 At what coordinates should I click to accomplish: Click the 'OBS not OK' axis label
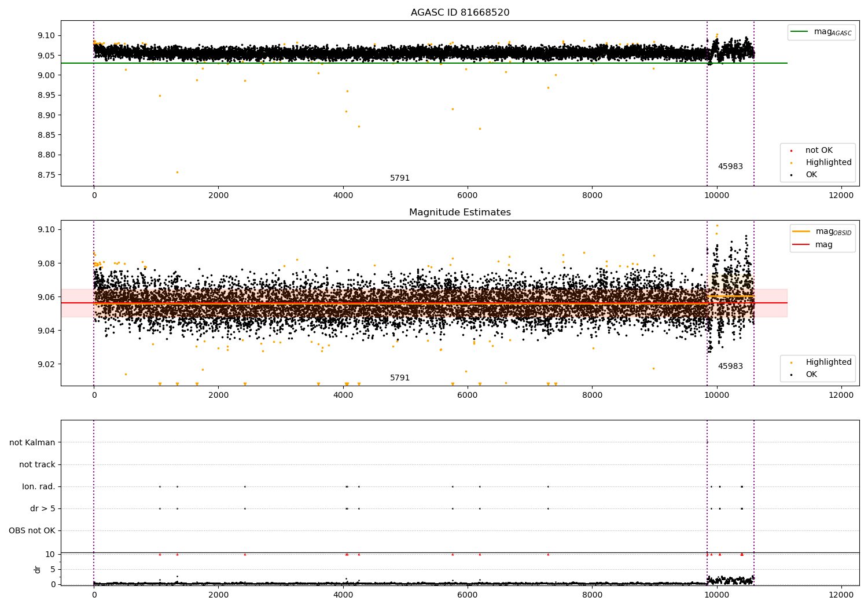[32, 531]
